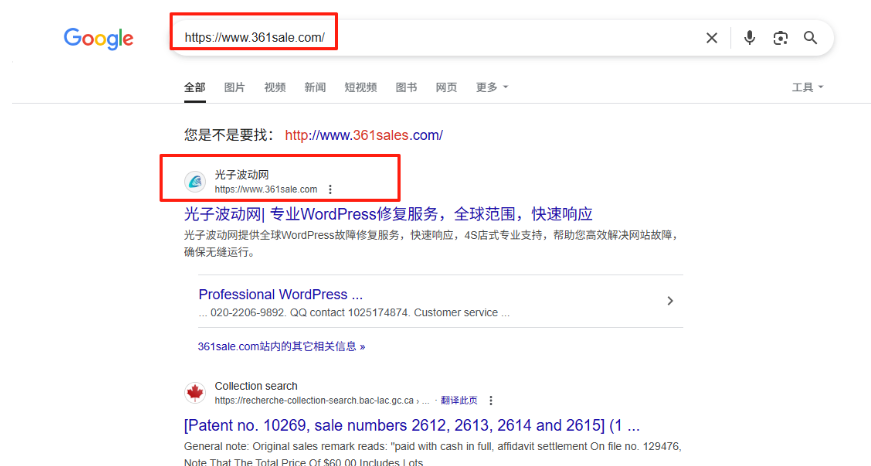Open the 更多 dropdown menu
Image resolution: width=871 pixels, height=466 pixels.
(x=492, y=87)
